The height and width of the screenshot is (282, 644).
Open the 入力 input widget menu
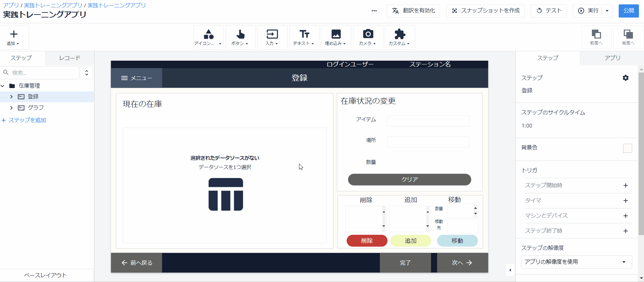pos(272,37)
